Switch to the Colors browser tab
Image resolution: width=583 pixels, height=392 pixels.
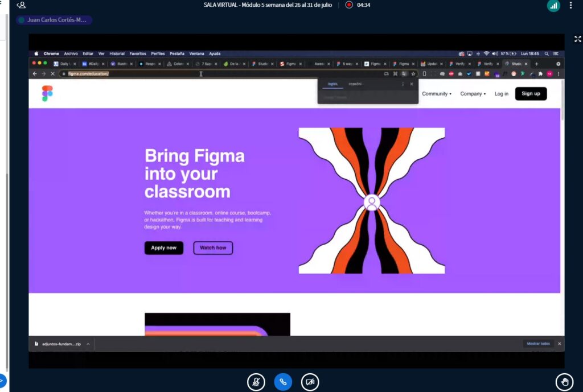178,64
